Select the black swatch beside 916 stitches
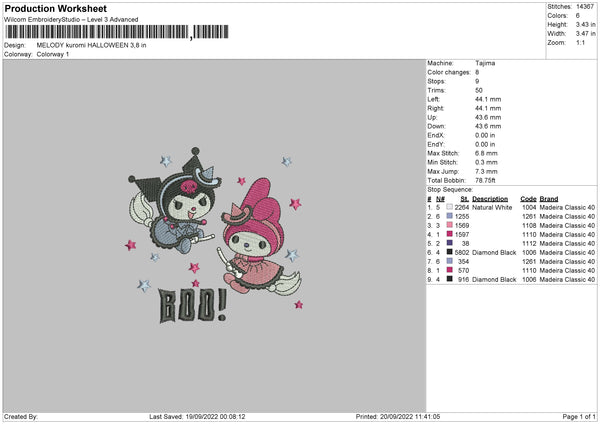This screenshot has width=600, height=424. (450, 279)
